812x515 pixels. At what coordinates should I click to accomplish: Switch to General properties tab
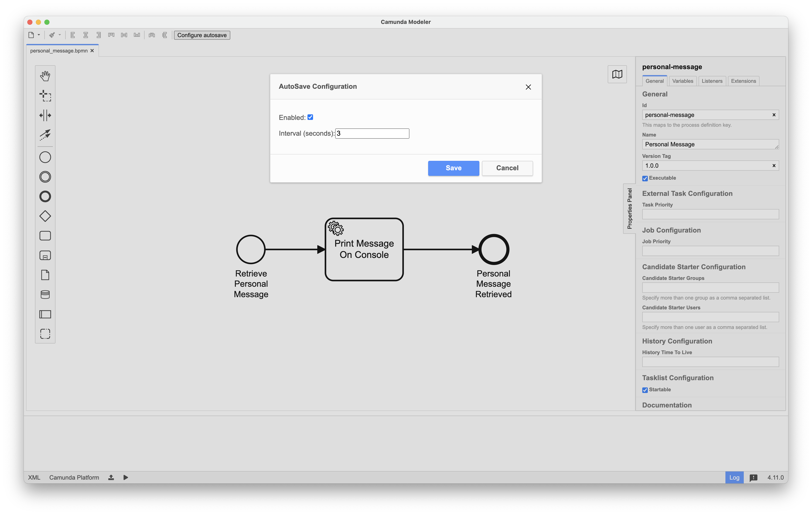(654, 81)
